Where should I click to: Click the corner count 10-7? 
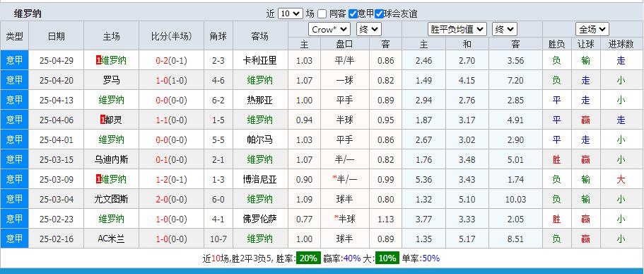pyautogui.click(x=218, y=239)
